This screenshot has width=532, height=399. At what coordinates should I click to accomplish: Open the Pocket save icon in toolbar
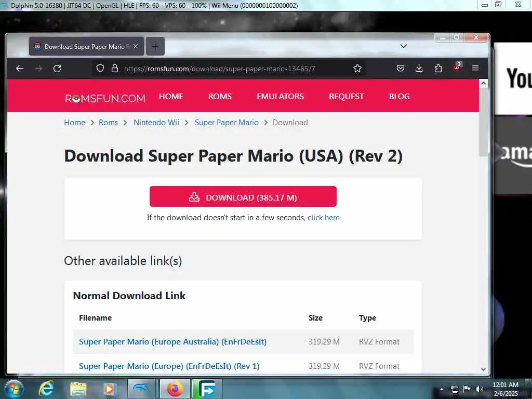click(401, 69)
